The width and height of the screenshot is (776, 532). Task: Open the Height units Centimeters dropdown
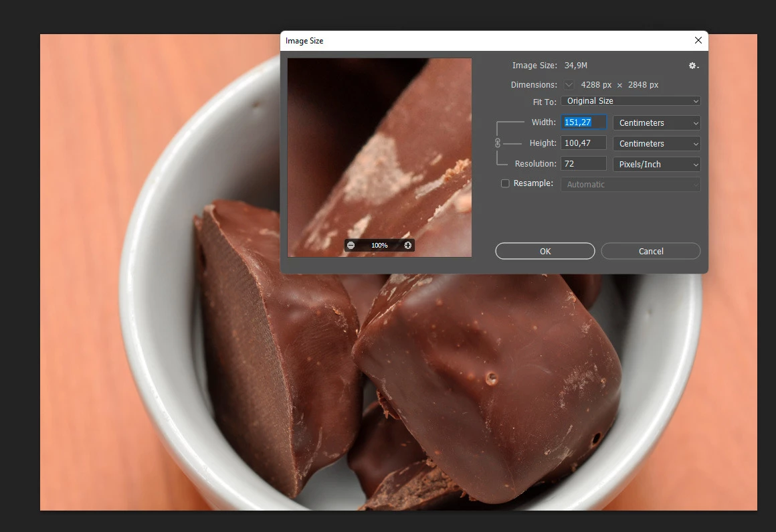pos(657,143)
